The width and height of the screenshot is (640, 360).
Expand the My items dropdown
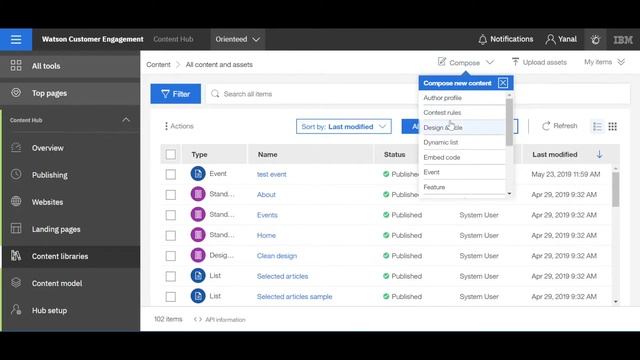click(x=604, y=62)
